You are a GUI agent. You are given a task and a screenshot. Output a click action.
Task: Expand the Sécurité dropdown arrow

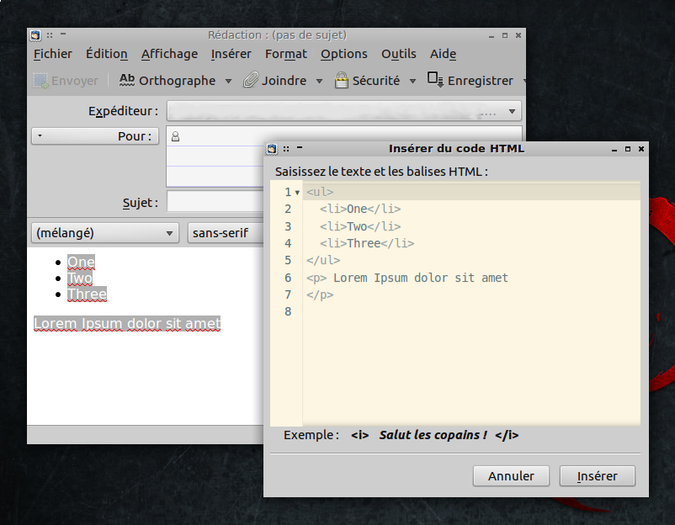[412, 81]
